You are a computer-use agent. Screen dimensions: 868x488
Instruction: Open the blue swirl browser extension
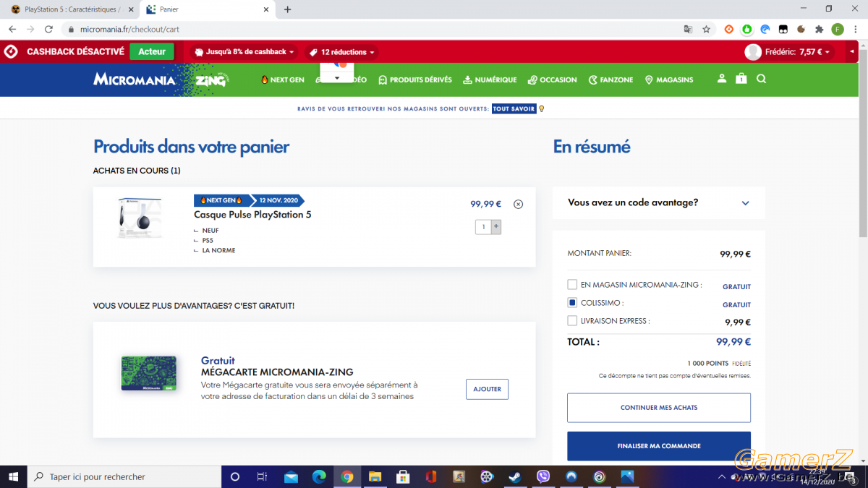pos(765,30)
